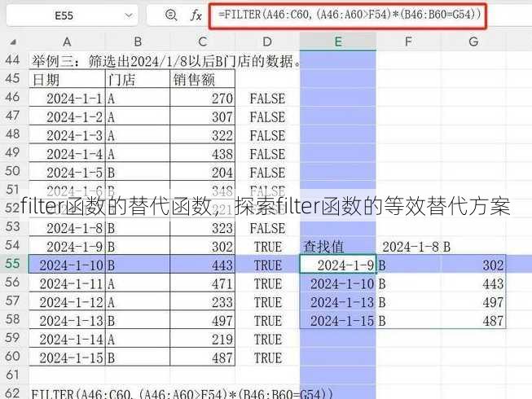
Task: Select column E header
Action: coord(338,42)
